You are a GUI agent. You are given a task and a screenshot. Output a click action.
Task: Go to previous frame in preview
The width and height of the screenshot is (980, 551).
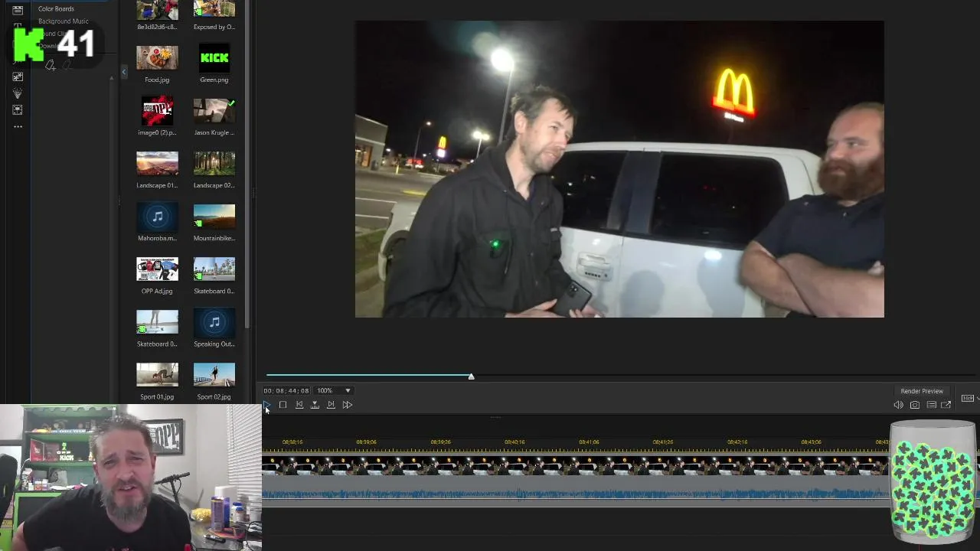[299, 405]
